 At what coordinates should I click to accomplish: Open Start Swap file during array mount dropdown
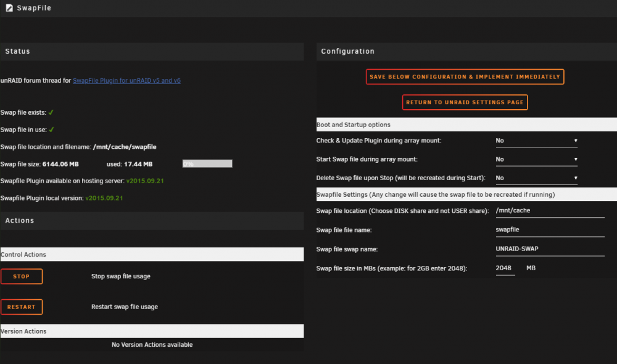point(536,159)
